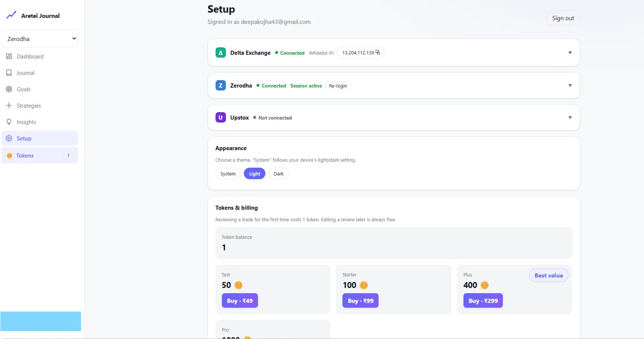This screenshot has width=644, height=339.
Task: Buy the Test pack for ₹49
Action: tap(240, 301)
